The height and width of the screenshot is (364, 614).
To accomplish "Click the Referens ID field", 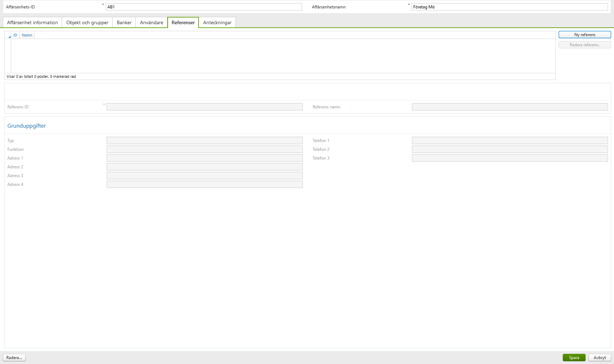I will 204,107.
